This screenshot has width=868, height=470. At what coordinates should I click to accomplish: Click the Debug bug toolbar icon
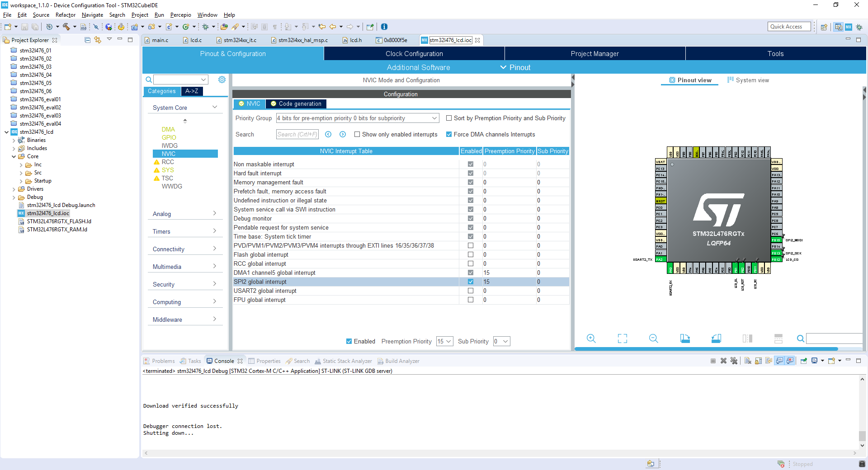(205, 27)
